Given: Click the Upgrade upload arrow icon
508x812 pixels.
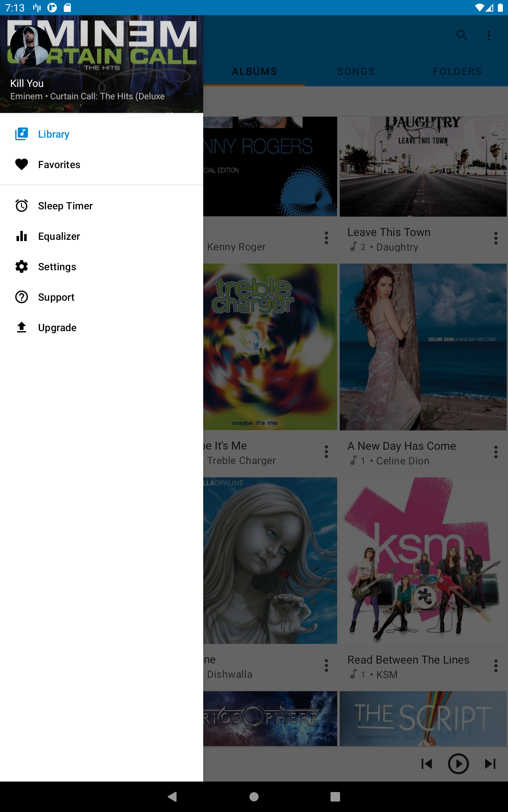Looking at the screenshot, I should coord(22,327).
